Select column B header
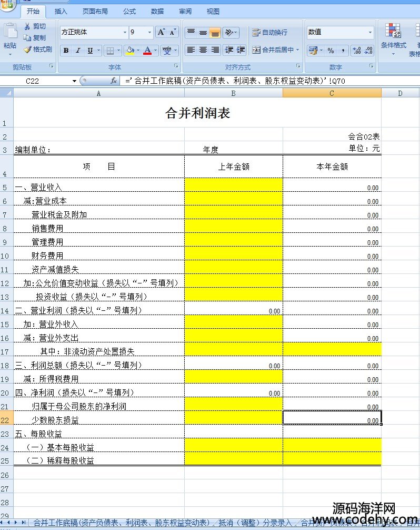 (233, 93)
